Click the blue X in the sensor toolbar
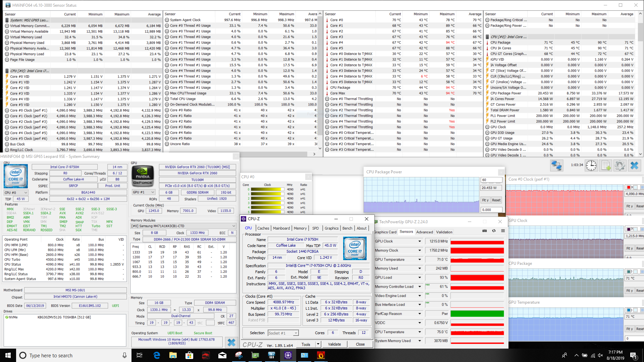Viewport: 644px width, 362px height. [634, 165]
